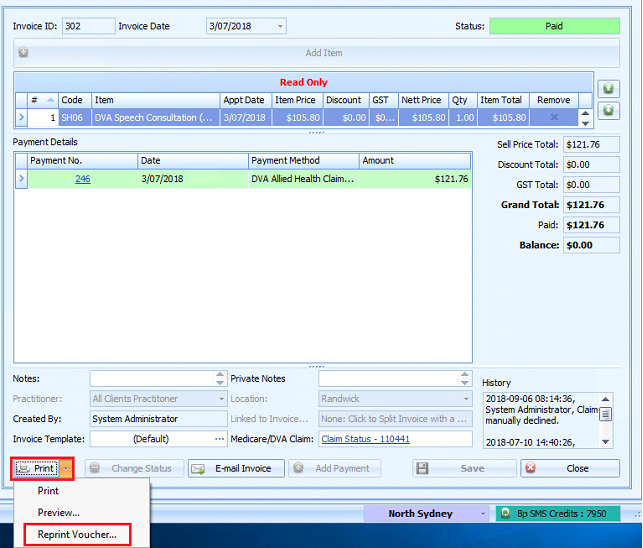The image size is (643, 548).
Task: Click the Payment No. column header
Action: (82, 160)
